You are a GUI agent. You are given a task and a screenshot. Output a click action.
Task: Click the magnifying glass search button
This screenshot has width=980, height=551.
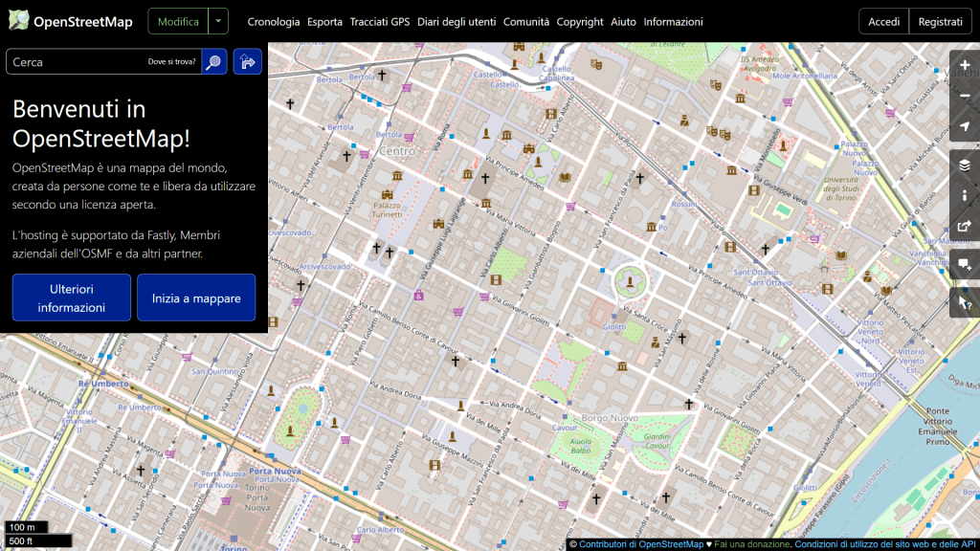tap(214, 62)
